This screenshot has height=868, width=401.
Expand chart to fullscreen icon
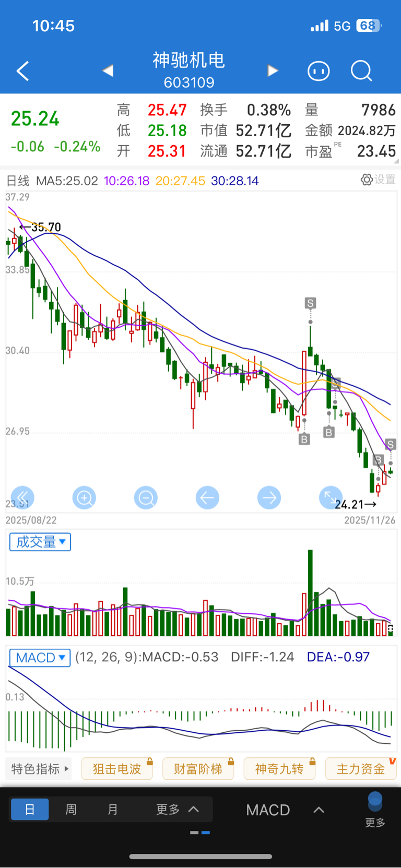[x=331, y=497]
